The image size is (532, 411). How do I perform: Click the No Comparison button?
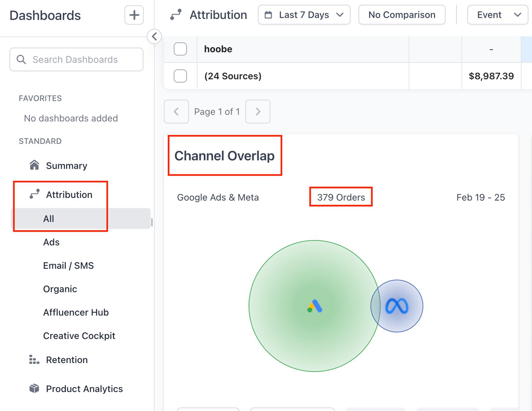click(402, 15)
